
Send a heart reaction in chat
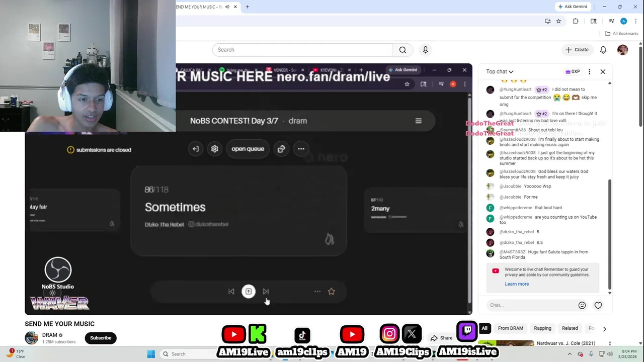click(598, 305)
